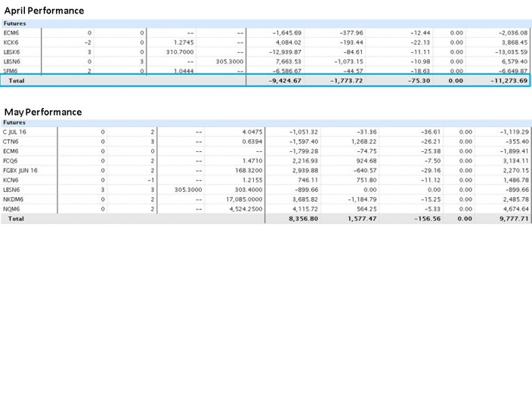Collapse the Futures group in May table
The height and width of the screenshot is (399, 532).
coord(14,122)
